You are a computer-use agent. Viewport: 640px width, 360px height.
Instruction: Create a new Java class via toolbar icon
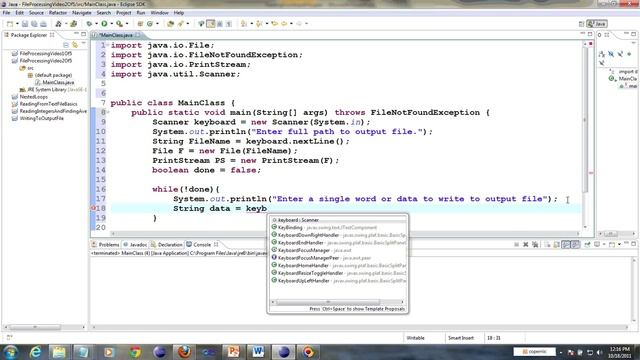[150, 24]
